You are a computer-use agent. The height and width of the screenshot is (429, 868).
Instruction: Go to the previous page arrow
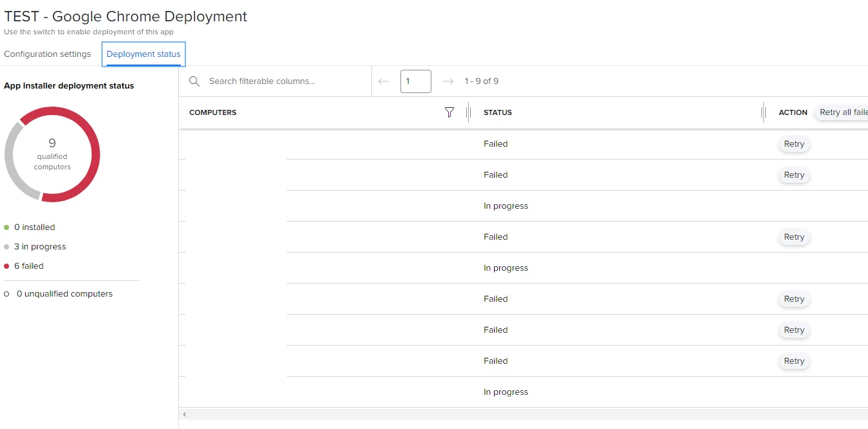pyautogui.click(x=384, y=81)
